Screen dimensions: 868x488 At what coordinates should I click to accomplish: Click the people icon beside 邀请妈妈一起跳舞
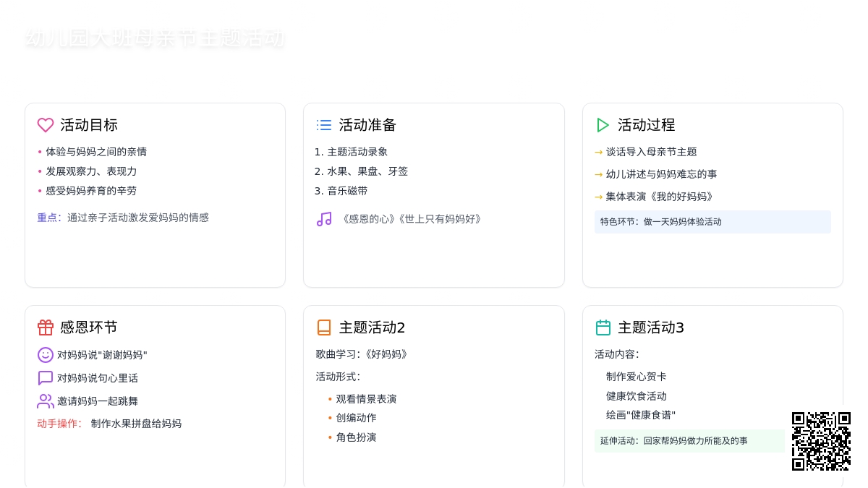[46, 401]
